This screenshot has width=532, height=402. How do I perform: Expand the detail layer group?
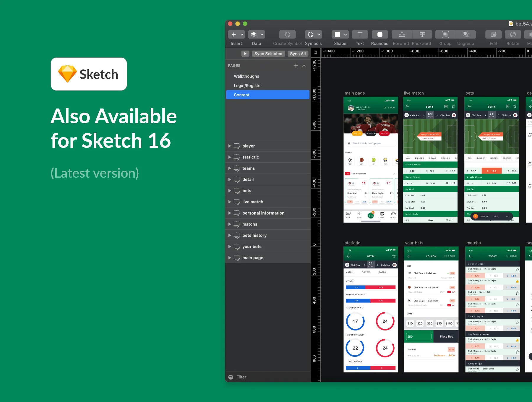point(230,179)
